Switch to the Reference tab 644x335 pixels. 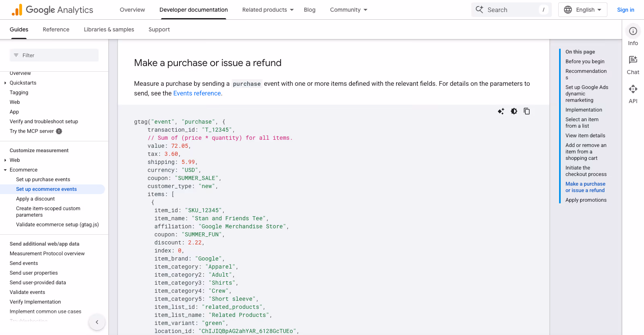56,29
